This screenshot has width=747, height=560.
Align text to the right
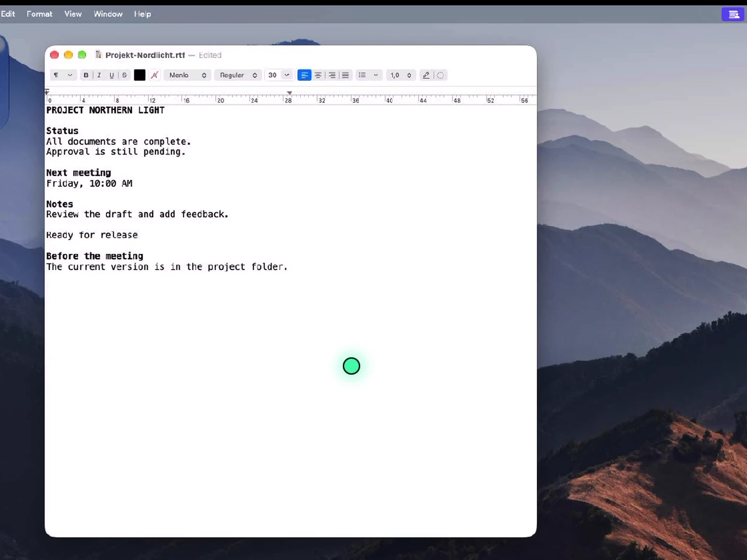pos(332,75)
